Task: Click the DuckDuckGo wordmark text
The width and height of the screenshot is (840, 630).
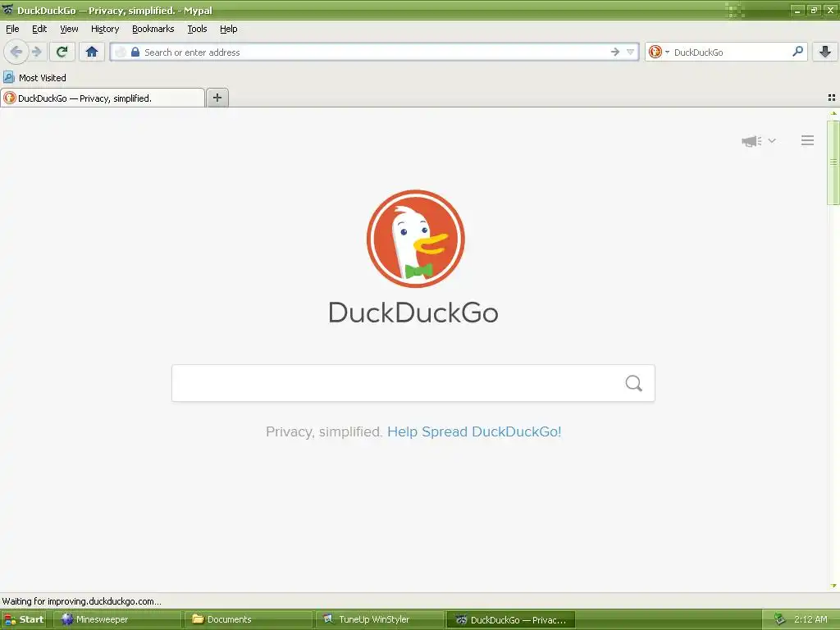Action: pos(413,313)
